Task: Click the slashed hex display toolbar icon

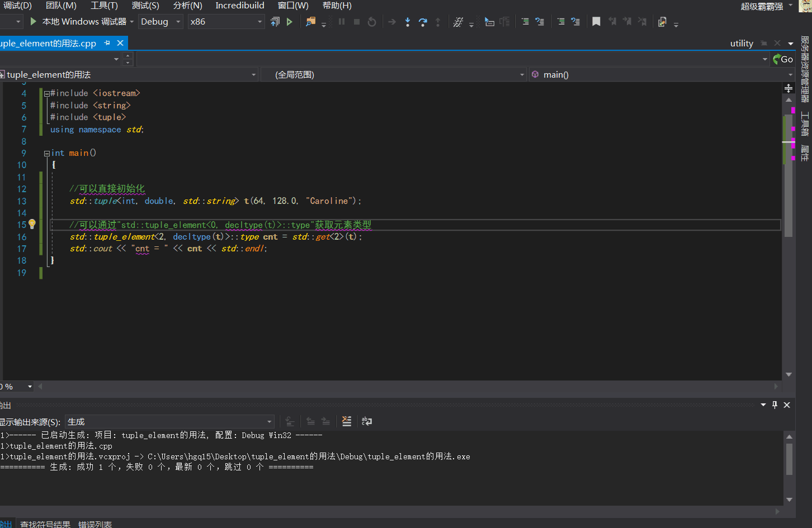Action: 458,22
